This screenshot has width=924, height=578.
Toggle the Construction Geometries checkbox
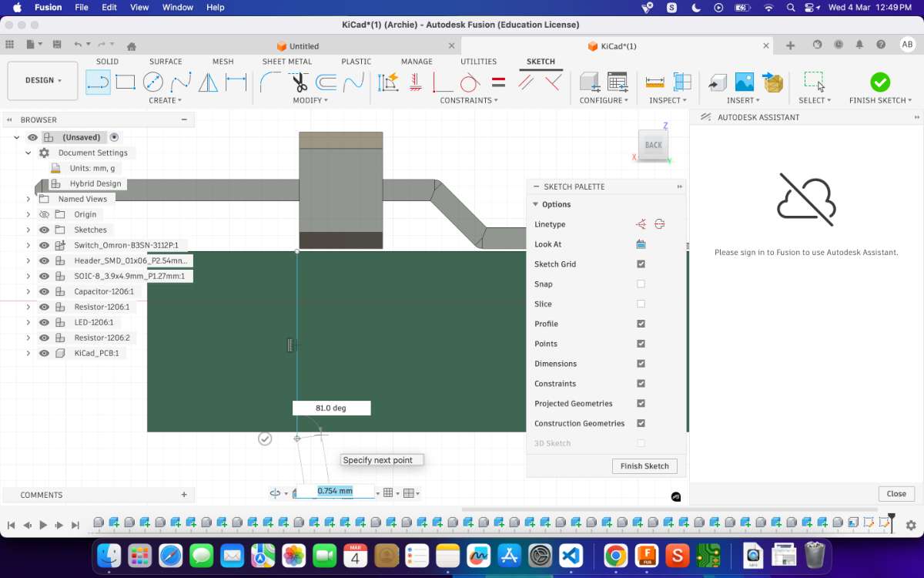[641, 423]
